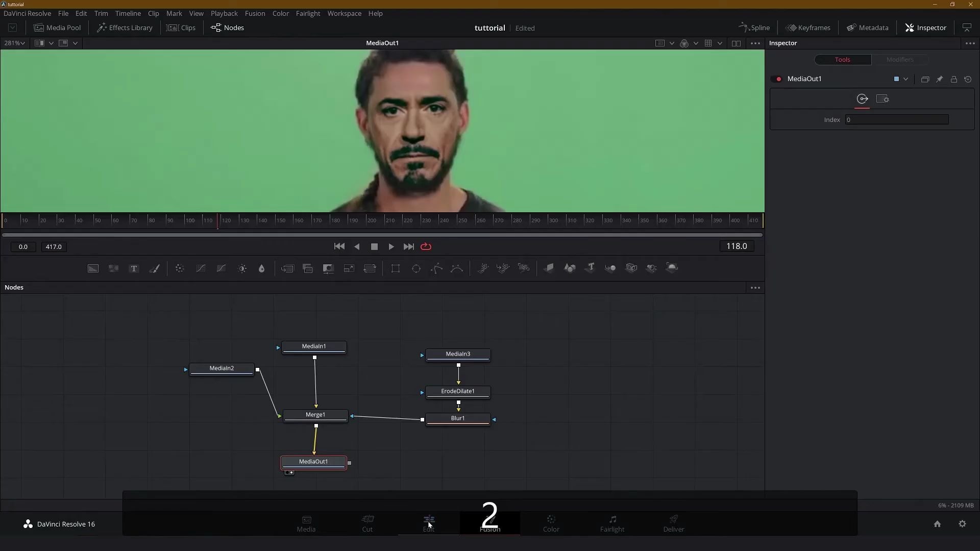Add an Ellipse mask tool
The height and width of the screenshot is (551, 980).
tap(416, 268)
